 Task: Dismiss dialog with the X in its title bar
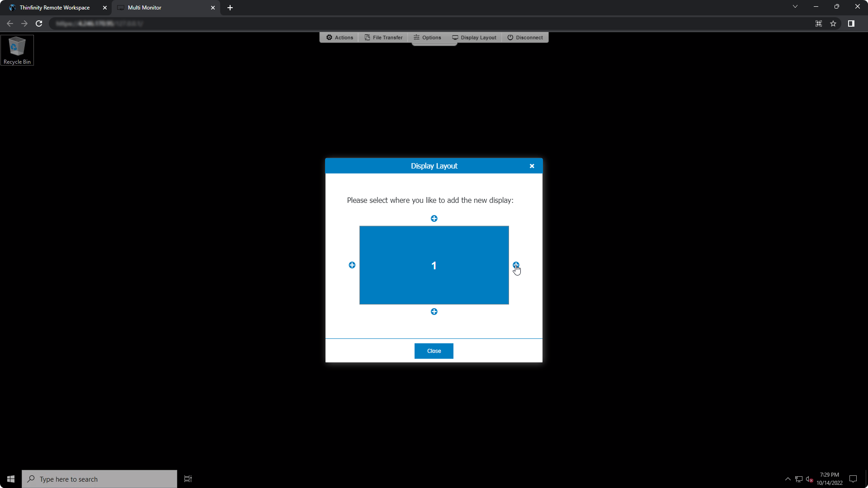[532, 166]
